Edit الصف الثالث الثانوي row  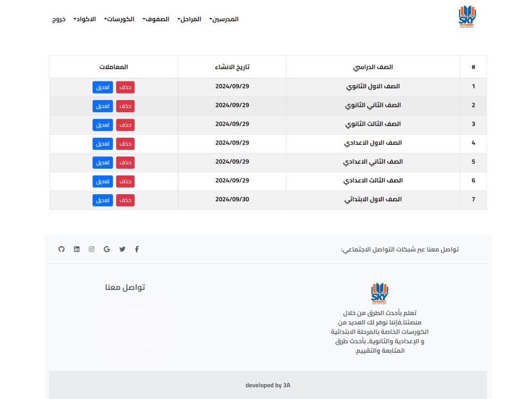(103, 125)
